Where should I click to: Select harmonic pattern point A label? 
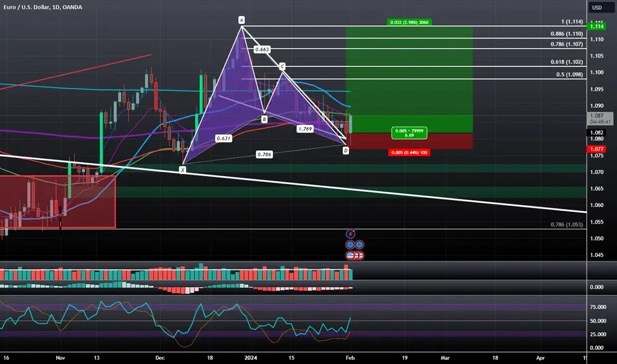[242, 20]
